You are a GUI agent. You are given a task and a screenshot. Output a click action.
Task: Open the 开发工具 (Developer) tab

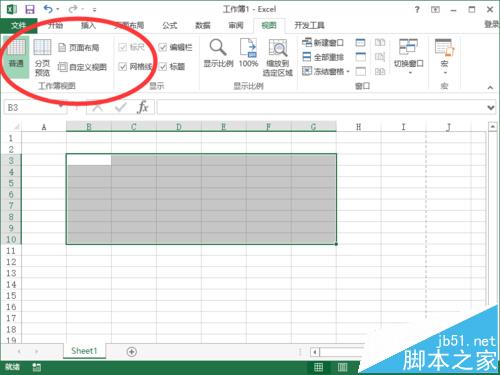click(x=309, y=25)
